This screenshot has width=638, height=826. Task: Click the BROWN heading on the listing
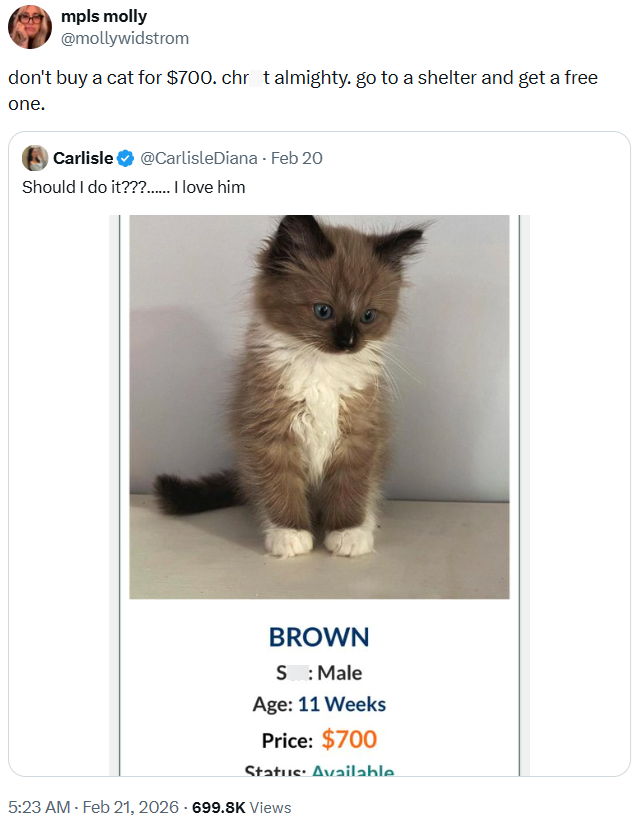tap(318, 637)
